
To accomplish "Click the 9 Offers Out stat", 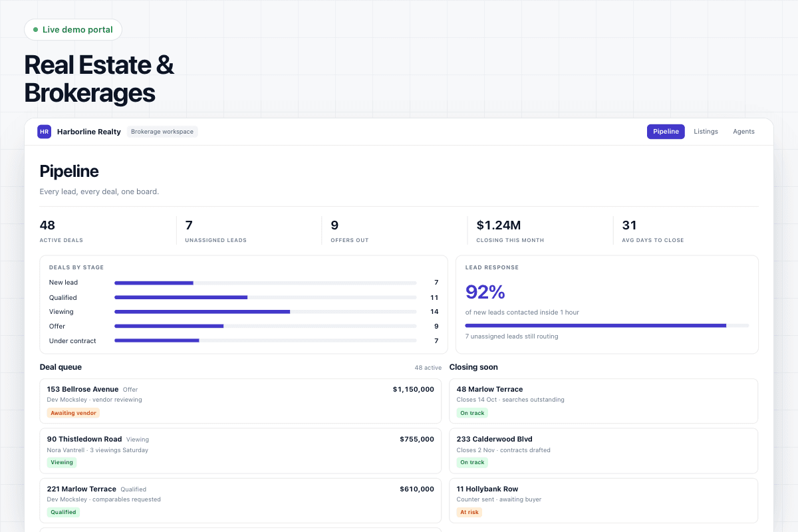I will [349, 231].
